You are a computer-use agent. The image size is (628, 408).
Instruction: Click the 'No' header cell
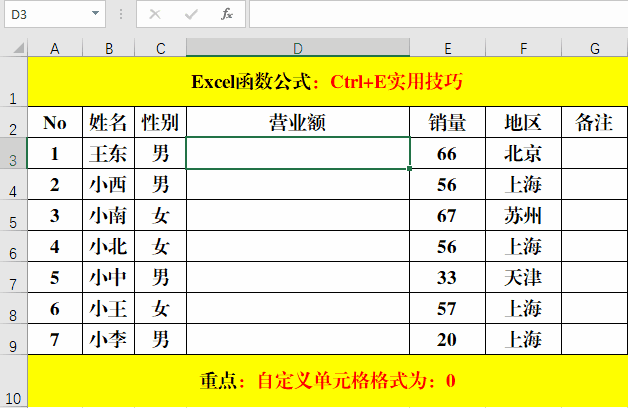tap(55, 122)
